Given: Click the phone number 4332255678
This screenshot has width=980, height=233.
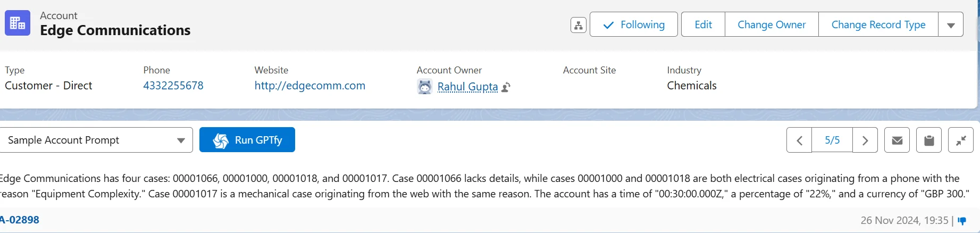Looking at the screenshot, I should pos(173,86).
